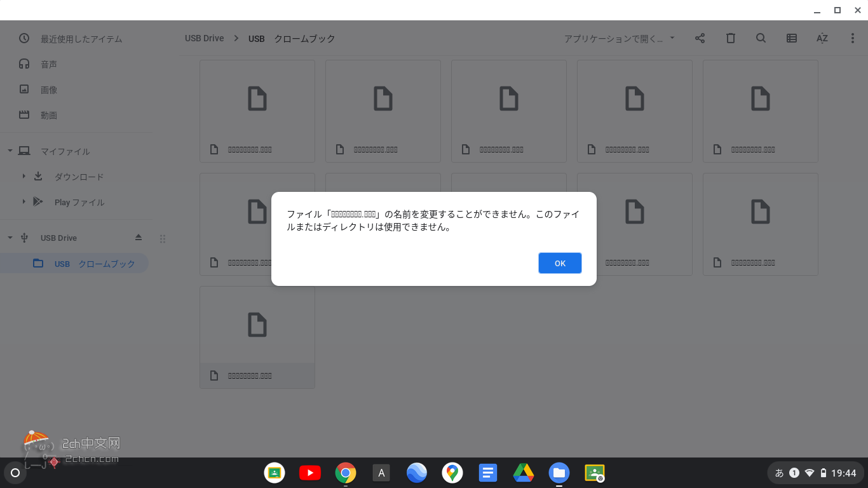Expand the Play ファイル folder arrow
Screen dimensions: 868x488
click(24, 202)
